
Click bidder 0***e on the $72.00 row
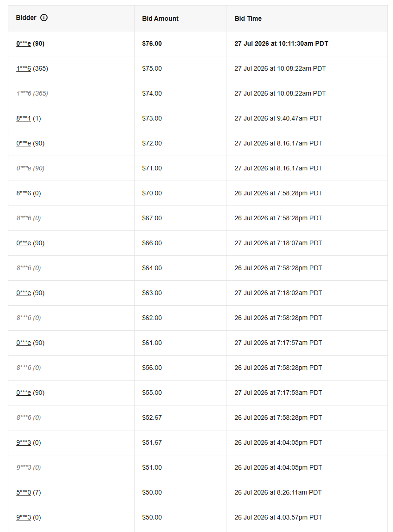pyautogui.click(x=24, y=143)
